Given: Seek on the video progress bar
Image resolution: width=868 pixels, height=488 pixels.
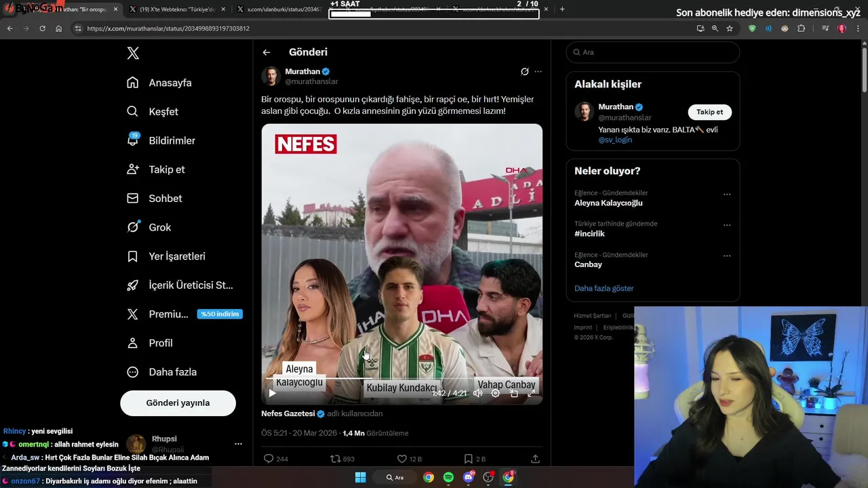Looking at the screenshot, I should (402, 378).
